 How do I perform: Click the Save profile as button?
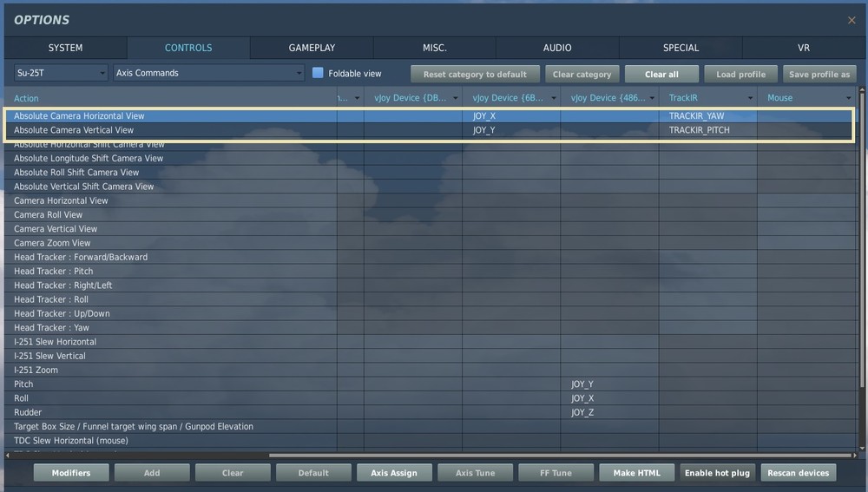click(819, 74)
